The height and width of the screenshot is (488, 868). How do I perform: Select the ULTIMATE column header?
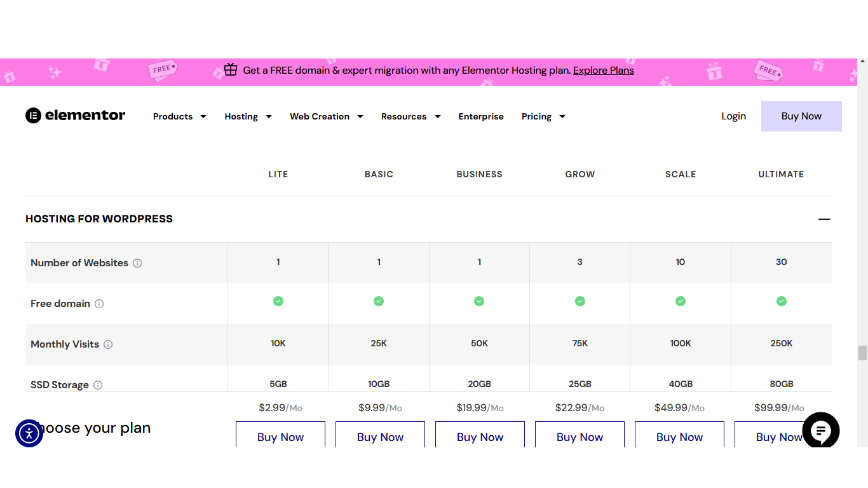tap(781, 174)
